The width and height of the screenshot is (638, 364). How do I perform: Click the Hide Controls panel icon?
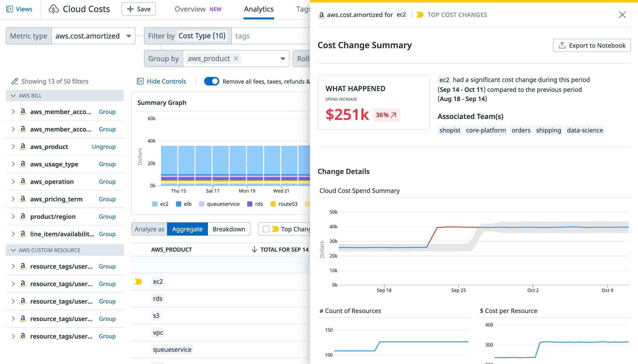click(x=140, y=81)
